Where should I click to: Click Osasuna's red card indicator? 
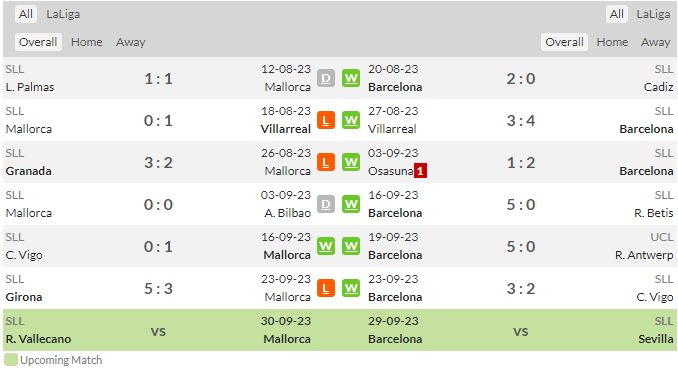[420, 171]
